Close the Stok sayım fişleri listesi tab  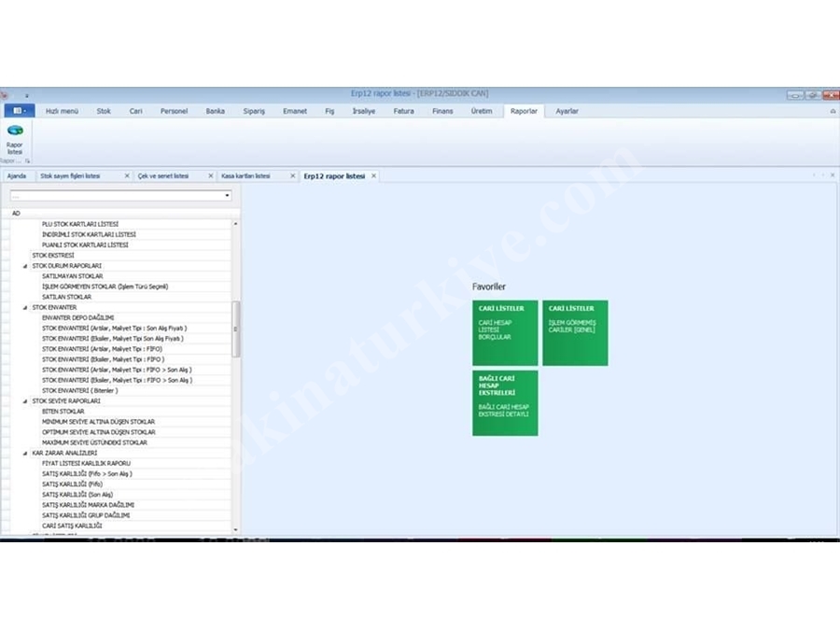127,175
